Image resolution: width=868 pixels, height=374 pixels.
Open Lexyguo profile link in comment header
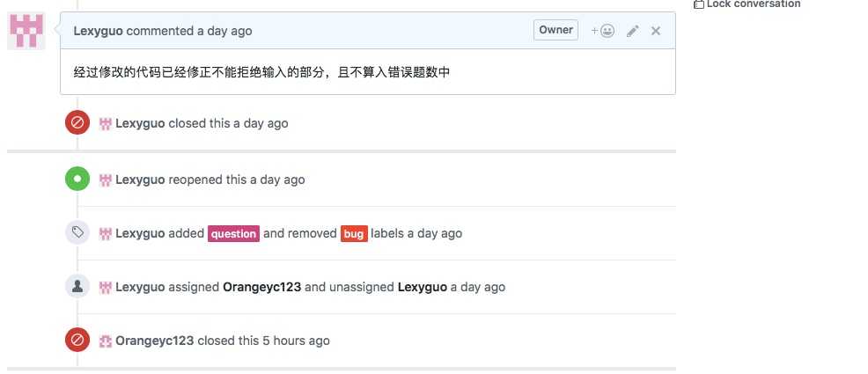99,31
